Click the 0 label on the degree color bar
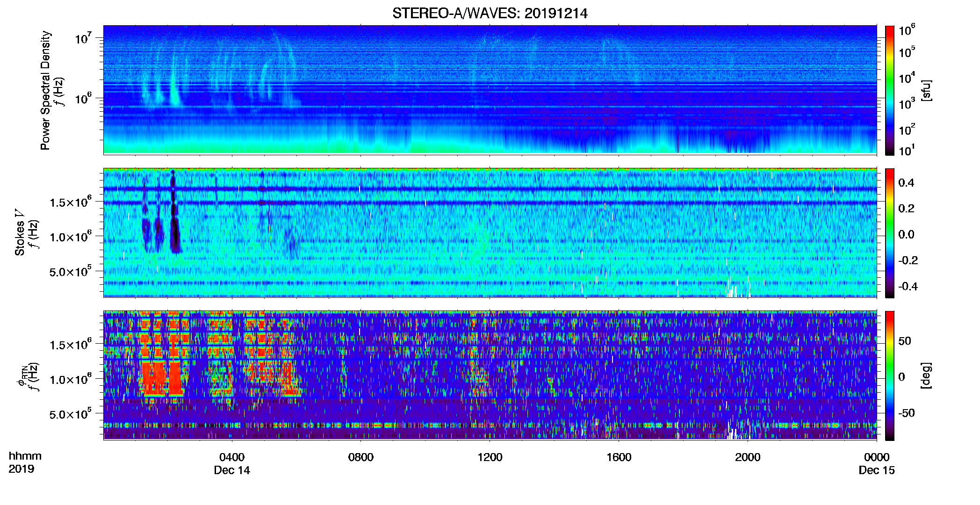Image resolution: width=980 pixels, height=505 pixels. coord(901,377)
